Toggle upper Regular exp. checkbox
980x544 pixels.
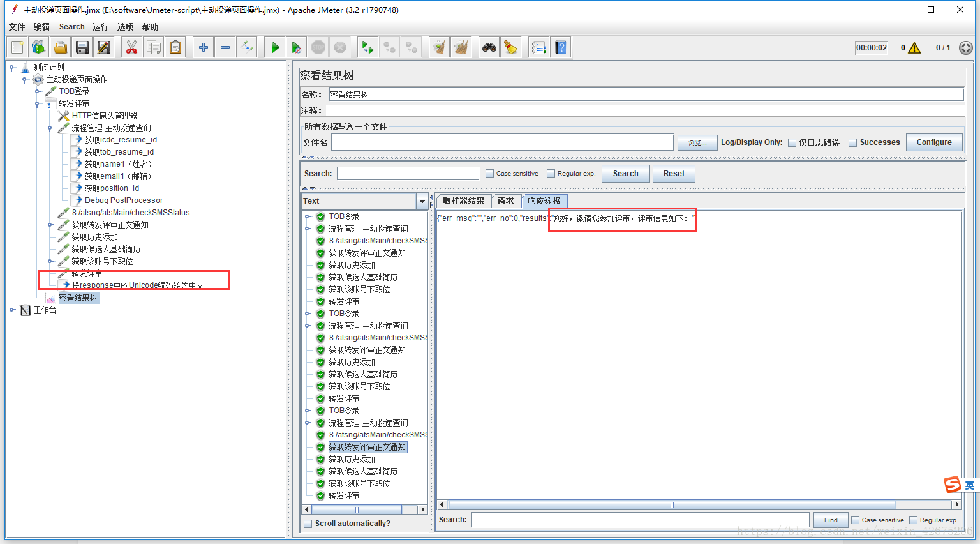coord(551,174)
